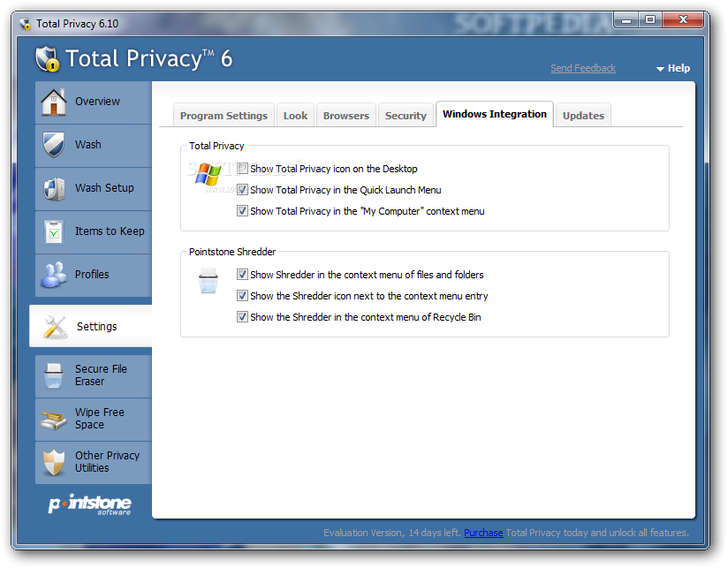
Task: Click the Secure File Eraser shredder icon
Action: point(54,375)
